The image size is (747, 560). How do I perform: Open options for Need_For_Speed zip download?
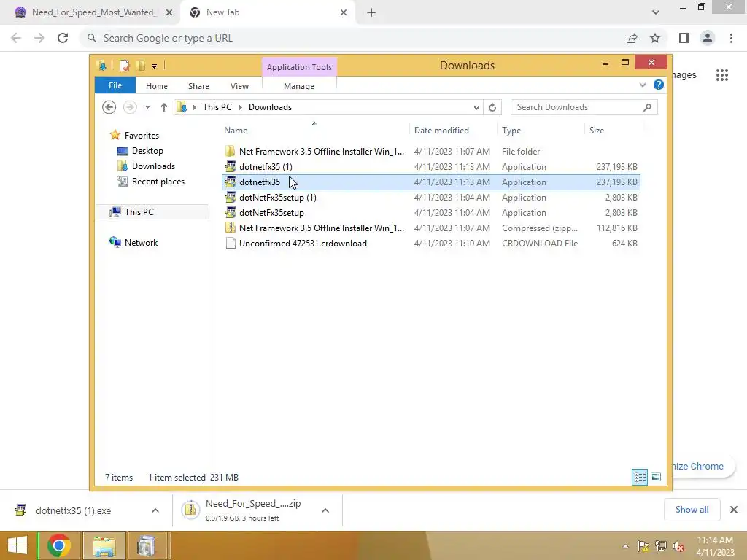click(x=325, y=510)
